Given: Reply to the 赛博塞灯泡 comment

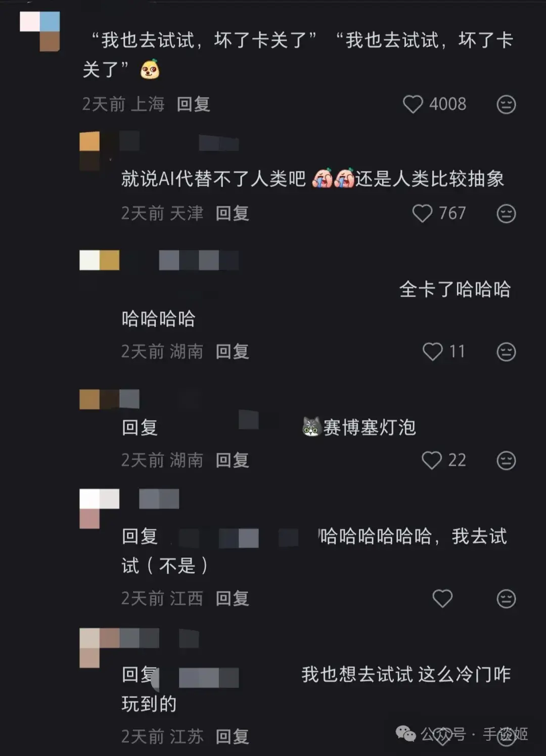Looking at the screenshot, I should (x=232, y=460).
